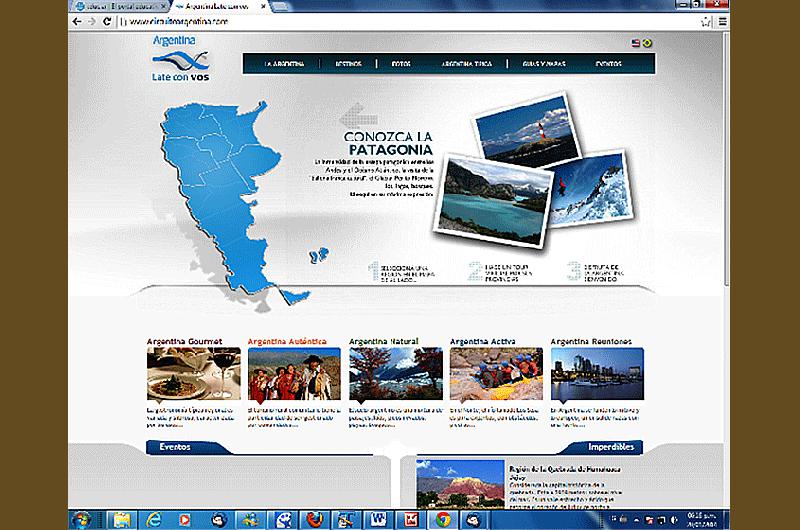Viewport: 800px width, 530px height.
Task: Click the Google Chrome taskbar icon
Action: coord(443,520)
